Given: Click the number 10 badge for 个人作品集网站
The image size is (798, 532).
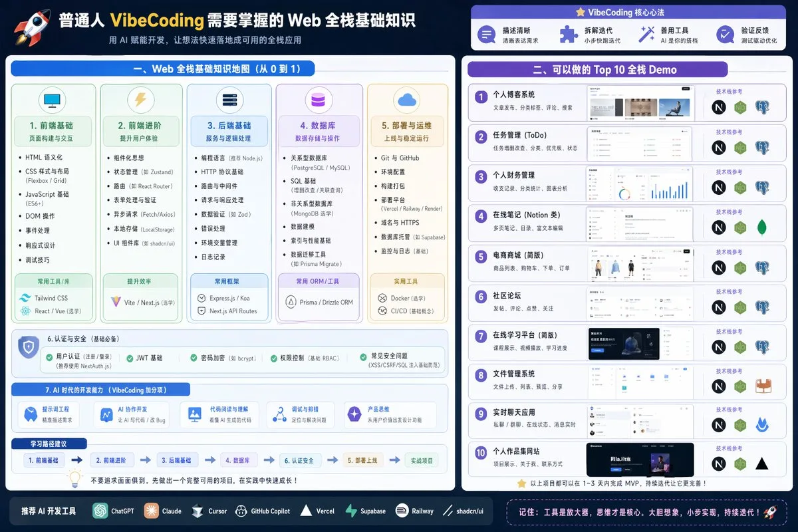Looking at the screenshot, I should click(481, 454).
